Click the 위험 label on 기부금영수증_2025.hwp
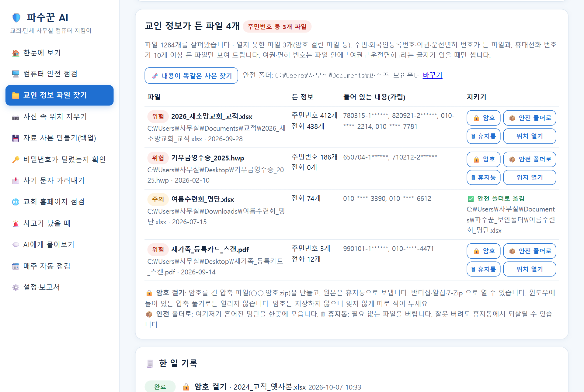584x392 pixels. click(158, 158)
